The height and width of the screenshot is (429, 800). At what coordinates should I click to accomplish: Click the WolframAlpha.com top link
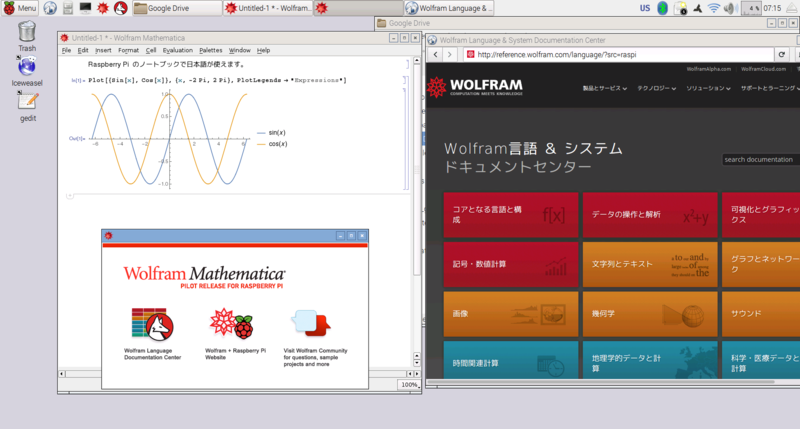pos(708,69)
